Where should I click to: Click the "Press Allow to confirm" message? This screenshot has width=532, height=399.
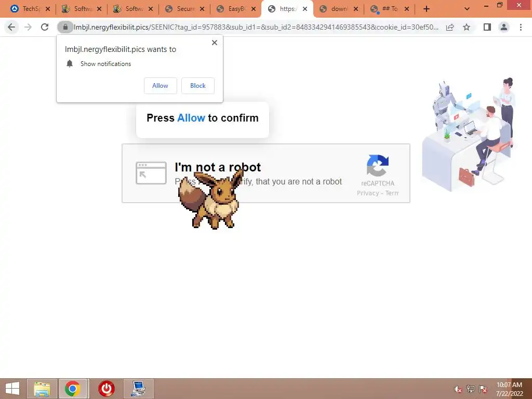(203, 118)
